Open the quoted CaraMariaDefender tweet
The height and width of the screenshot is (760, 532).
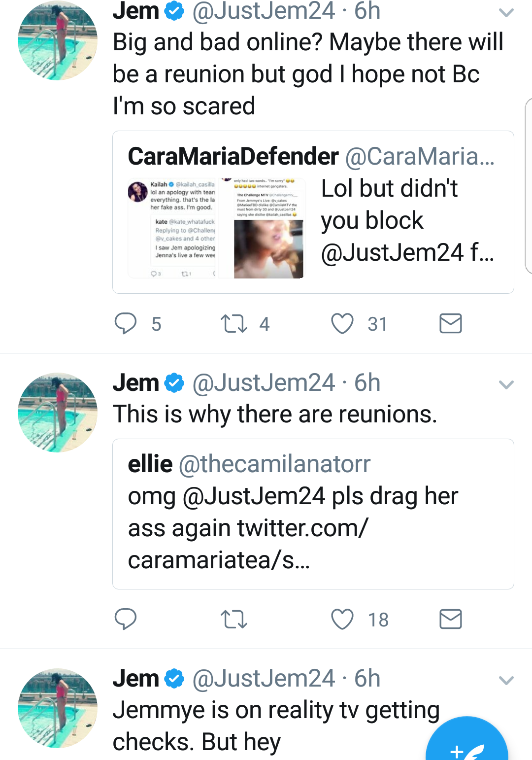313,212
